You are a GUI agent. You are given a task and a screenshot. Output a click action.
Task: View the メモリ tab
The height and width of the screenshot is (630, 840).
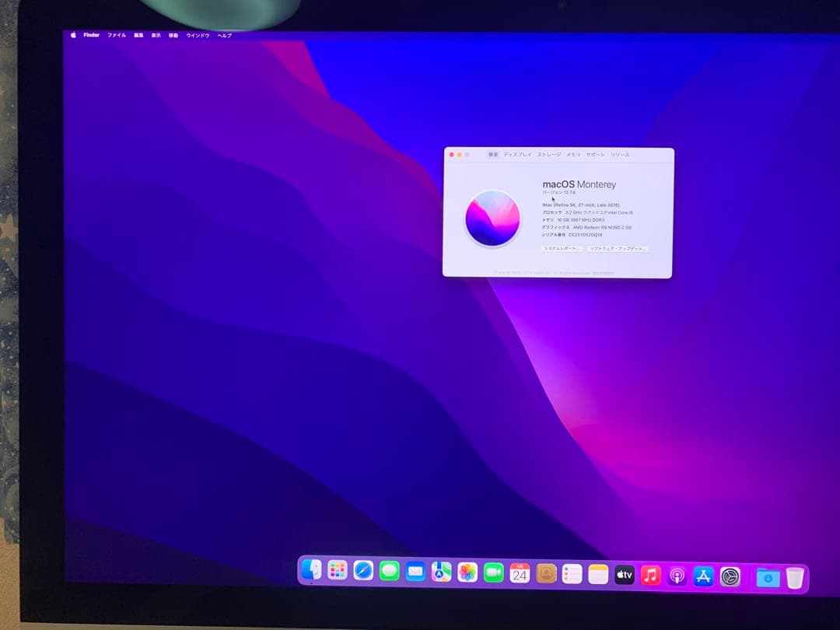[572, 155]
